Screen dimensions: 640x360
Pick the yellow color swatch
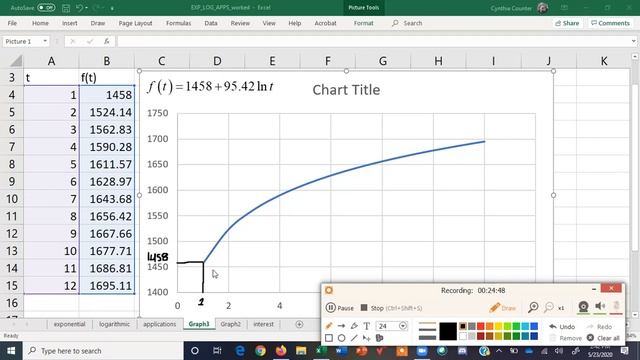498,326
